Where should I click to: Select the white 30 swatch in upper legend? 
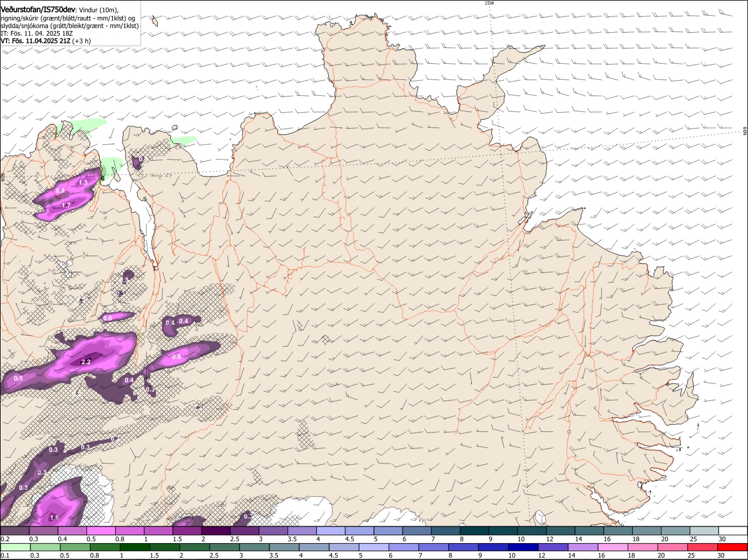pyautogui.click(x=732, y=530)
